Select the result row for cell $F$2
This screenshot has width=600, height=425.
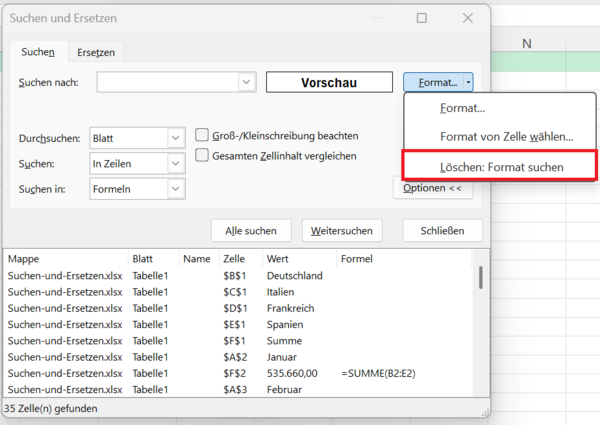click(x=240, y=372)
